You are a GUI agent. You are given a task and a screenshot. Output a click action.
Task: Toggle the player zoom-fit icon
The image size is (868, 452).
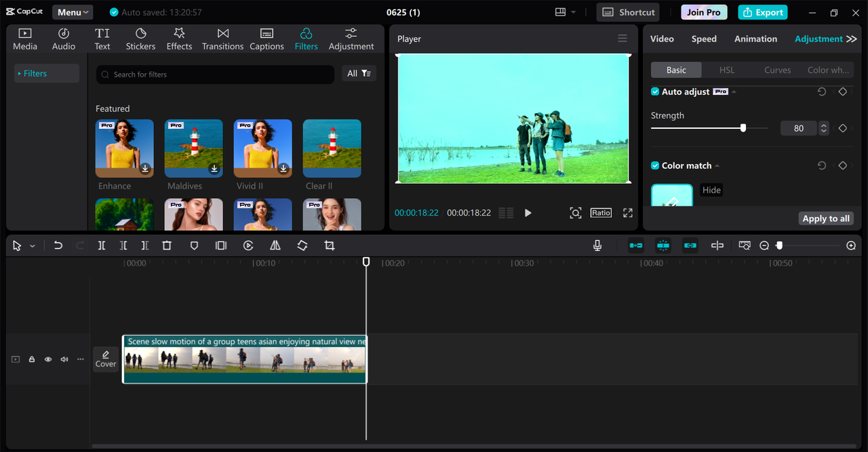[x=575, y=213]
